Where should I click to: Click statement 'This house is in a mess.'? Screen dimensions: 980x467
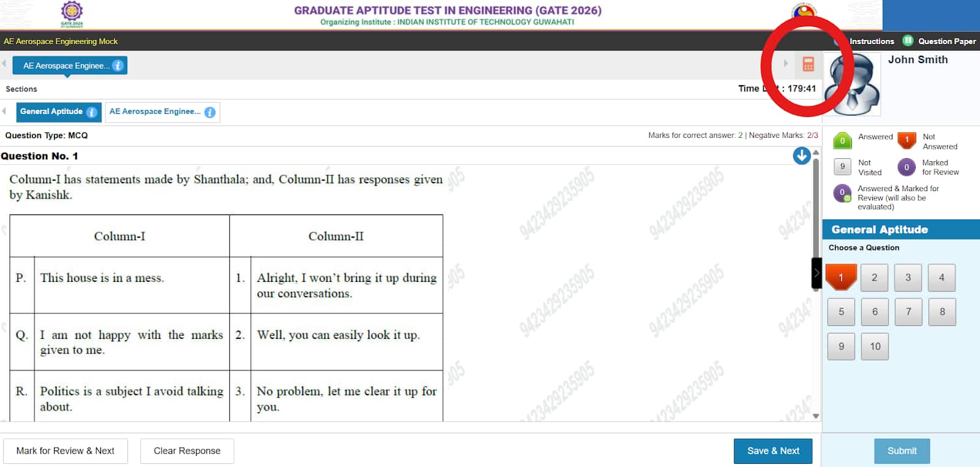click(102, 278)
